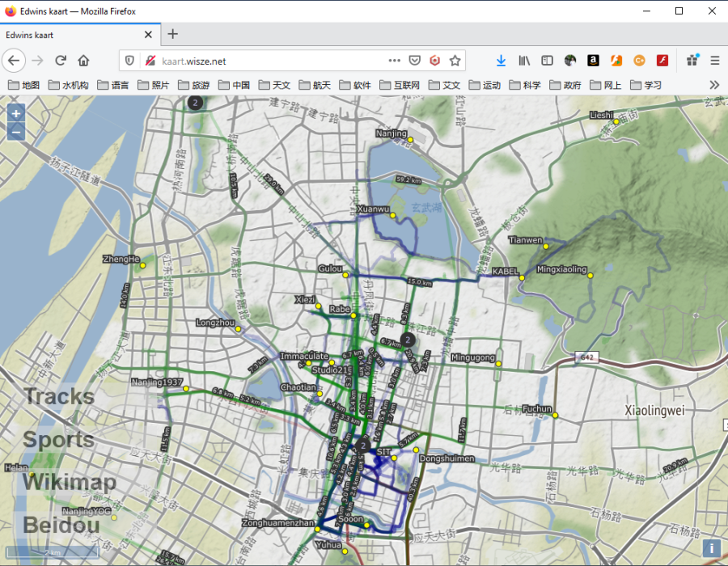Screen dimensions: 728x566
Task: Open Firefox downloads panel
Action: 501,61
